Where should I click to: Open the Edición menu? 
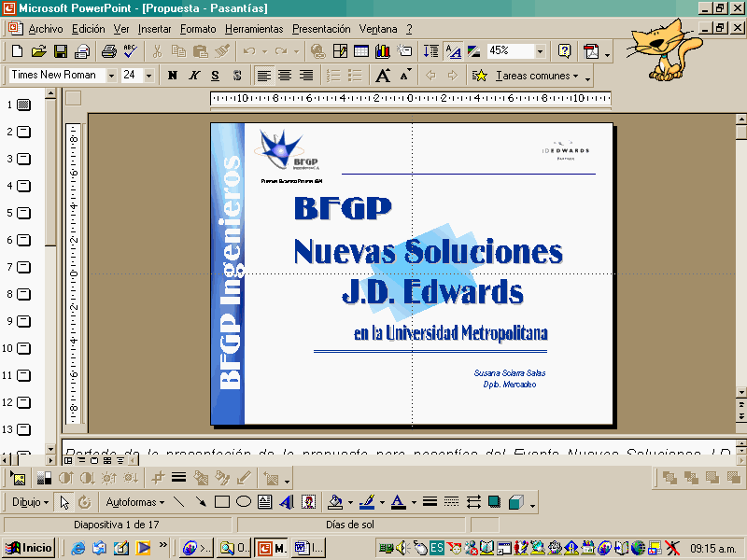pos(88,29)
